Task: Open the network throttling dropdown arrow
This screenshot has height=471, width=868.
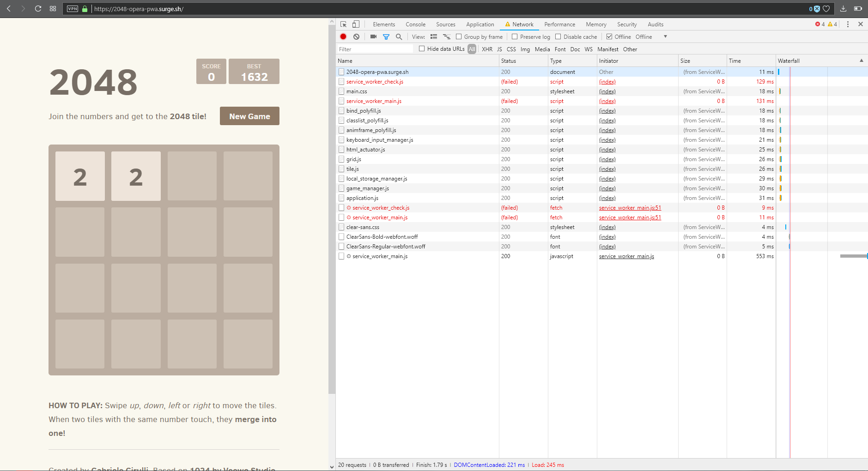Action: [665, 37]
